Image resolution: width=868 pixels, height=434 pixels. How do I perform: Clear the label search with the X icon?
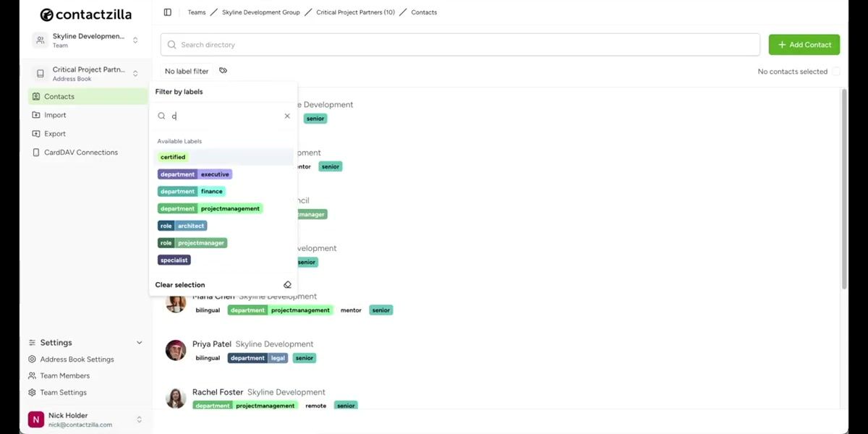click(x=286, y=115)
